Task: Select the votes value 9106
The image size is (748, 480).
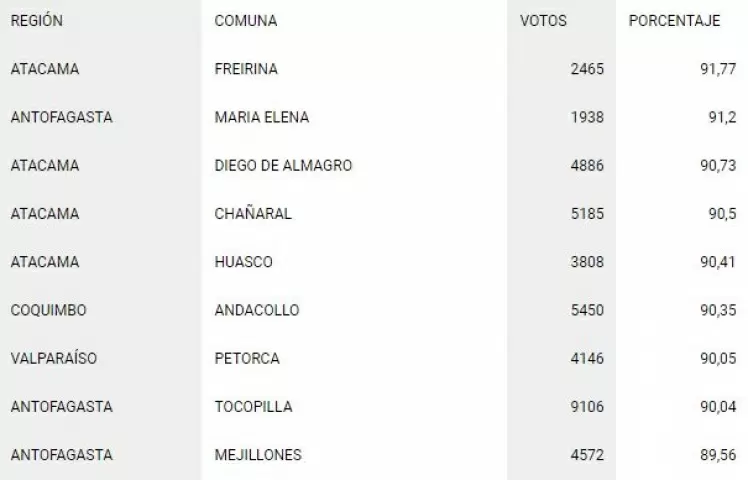Action: click(587, 406)
